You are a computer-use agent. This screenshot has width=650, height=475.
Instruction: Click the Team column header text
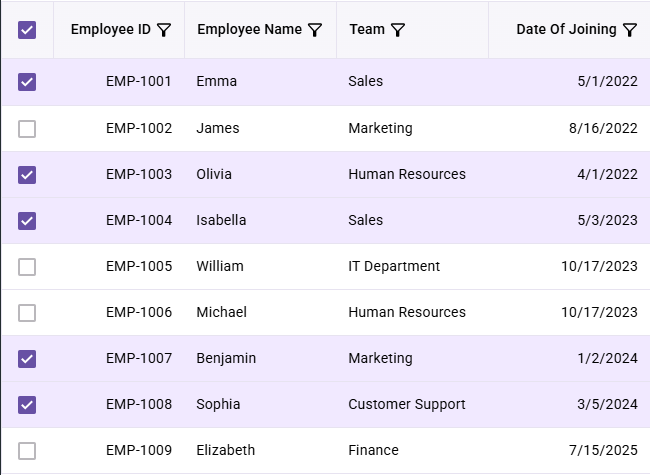[x=367, y=29]
